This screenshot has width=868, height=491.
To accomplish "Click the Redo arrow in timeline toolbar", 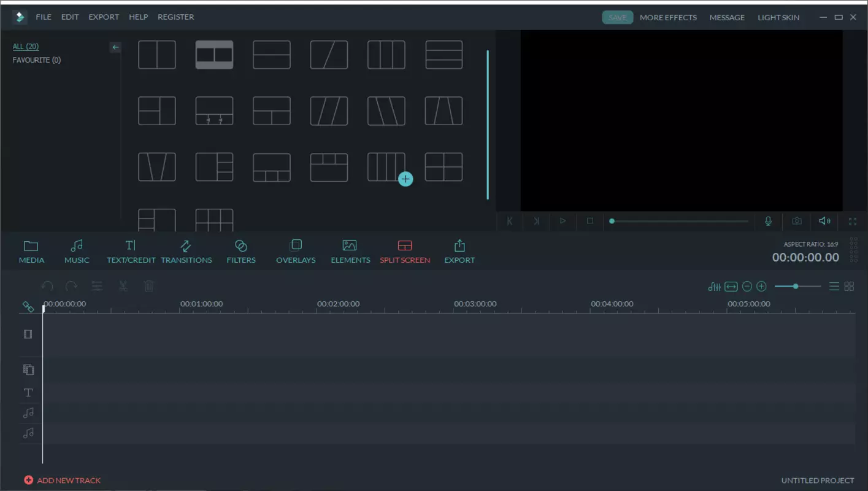I will (71, 286).
